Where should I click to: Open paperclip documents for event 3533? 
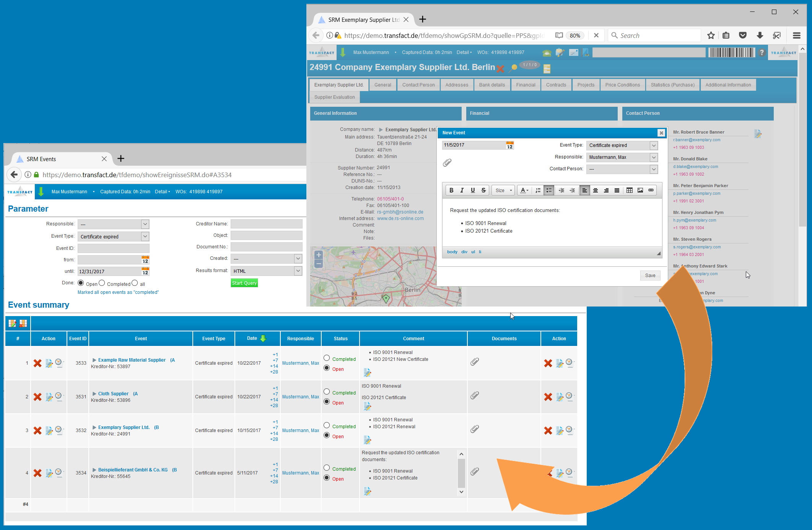(x=475, y=362)
